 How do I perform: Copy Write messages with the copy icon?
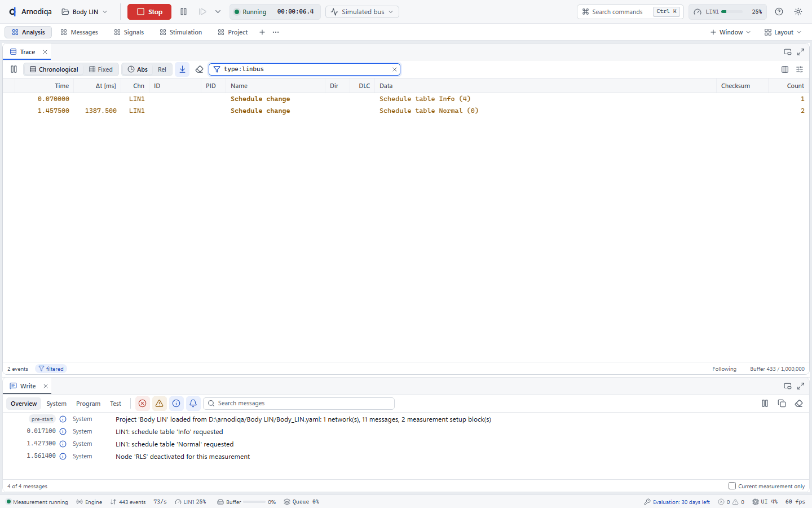[782, 403]
